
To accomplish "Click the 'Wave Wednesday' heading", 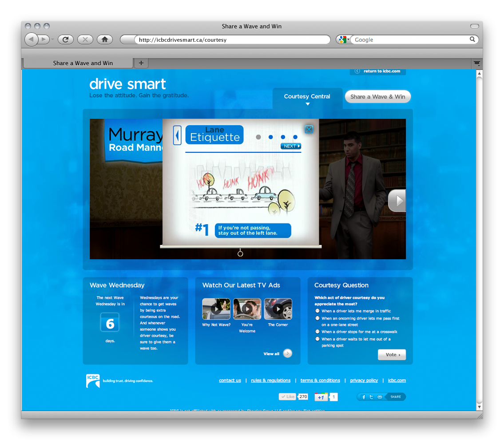I will (x=117, y=285).
